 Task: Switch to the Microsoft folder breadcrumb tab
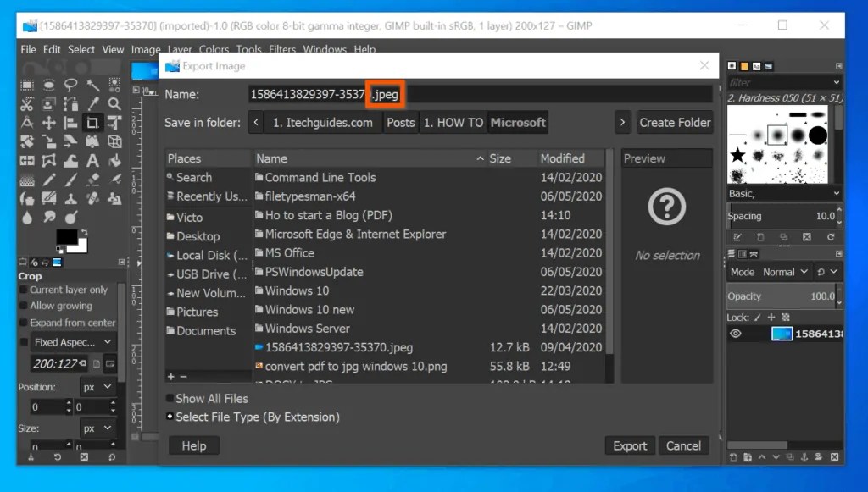tap(518, 122)
